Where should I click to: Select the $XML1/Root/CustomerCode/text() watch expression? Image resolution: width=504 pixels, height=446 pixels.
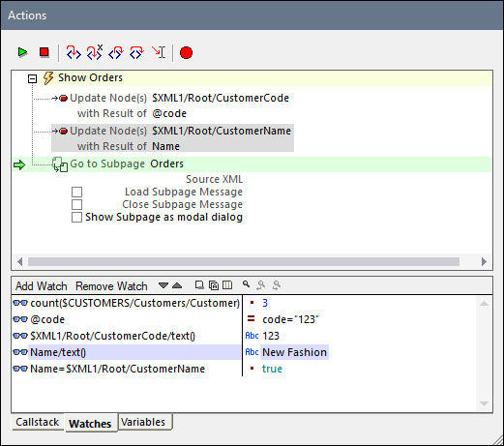point(112,336)
